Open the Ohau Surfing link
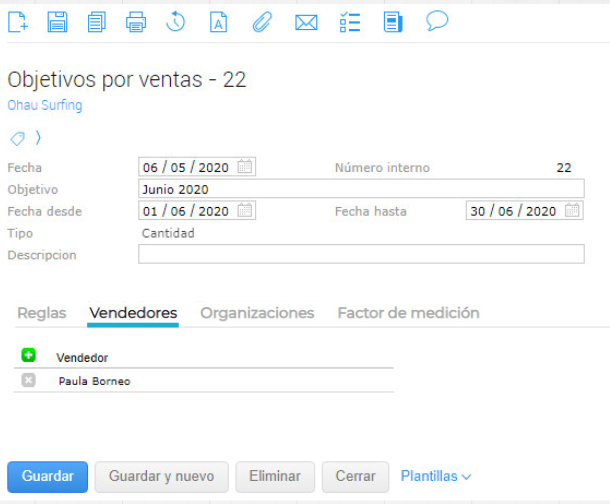Viewport: 610px width, 504px height. (45, 105)
